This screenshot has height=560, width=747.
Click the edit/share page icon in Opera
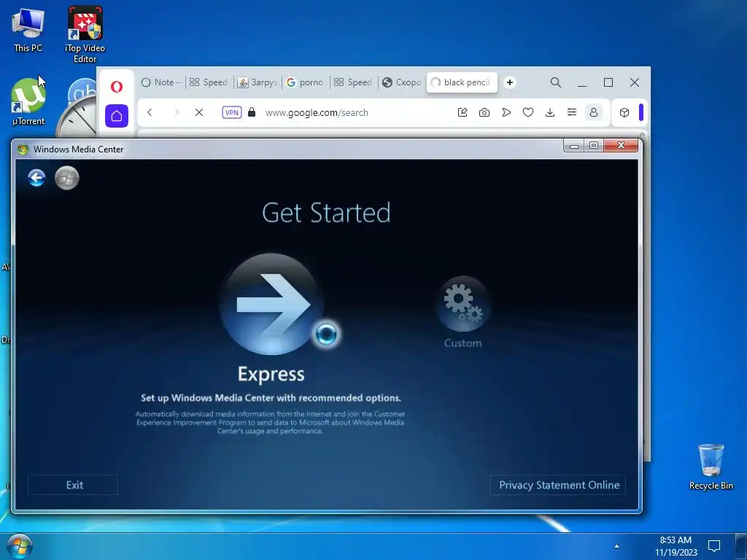pos(462,112)
